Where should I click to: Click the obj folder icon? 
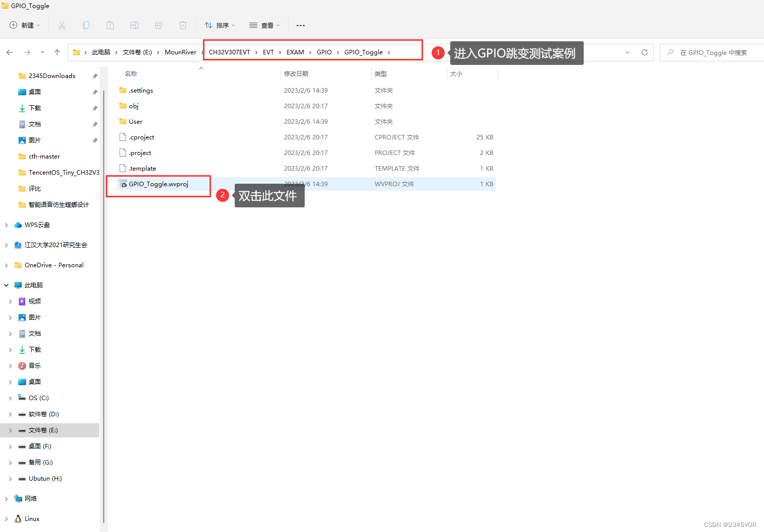click(123, 106)
